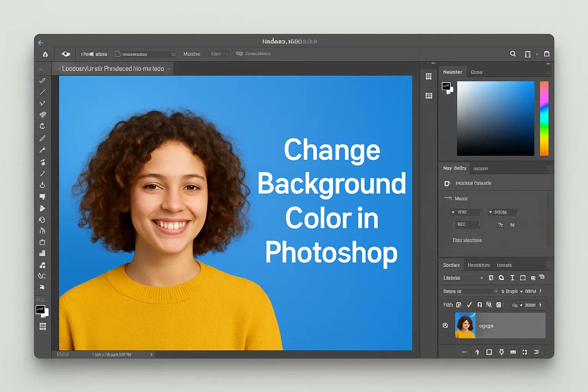Click 'Tlrai aleuitios' in properties panel
Screen dimensions: 588x392
click(466, 240)
